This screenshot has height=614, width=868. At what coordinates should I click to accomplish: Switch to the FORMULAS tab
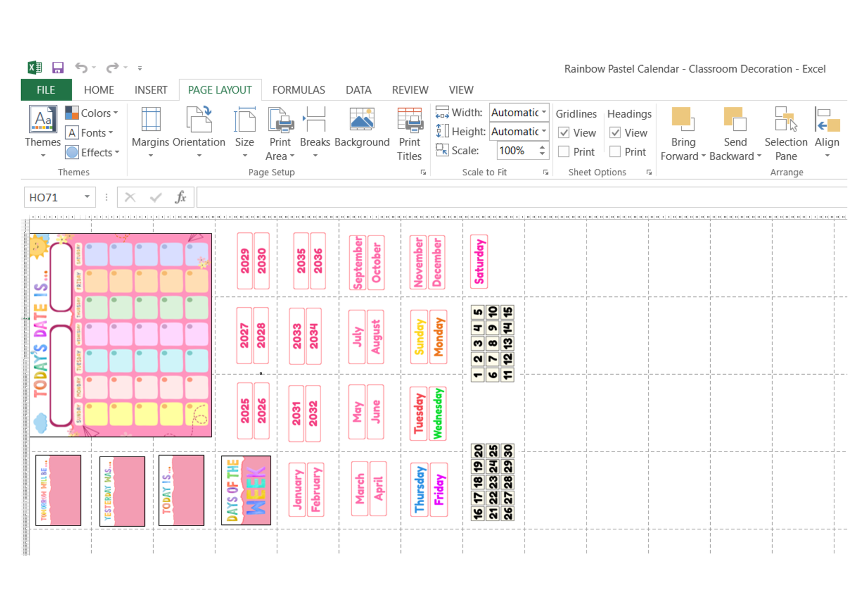(x=298, y=90)
